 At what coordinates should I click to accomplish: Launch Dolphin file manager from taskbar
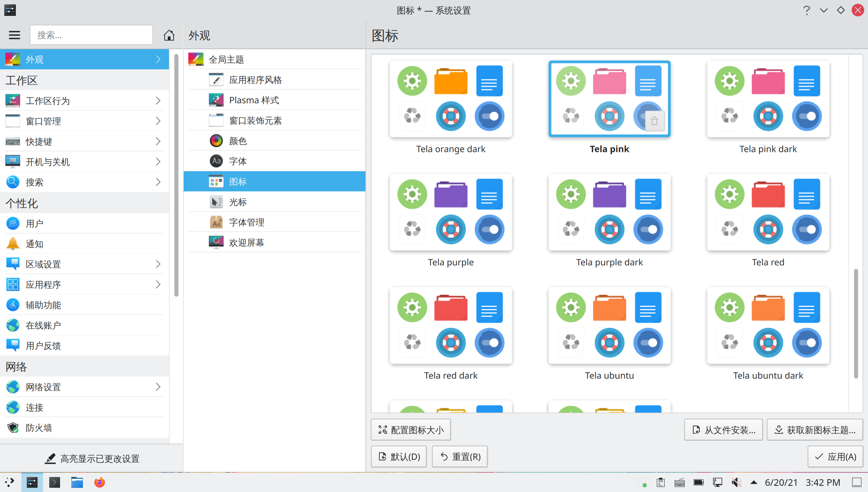77,482
